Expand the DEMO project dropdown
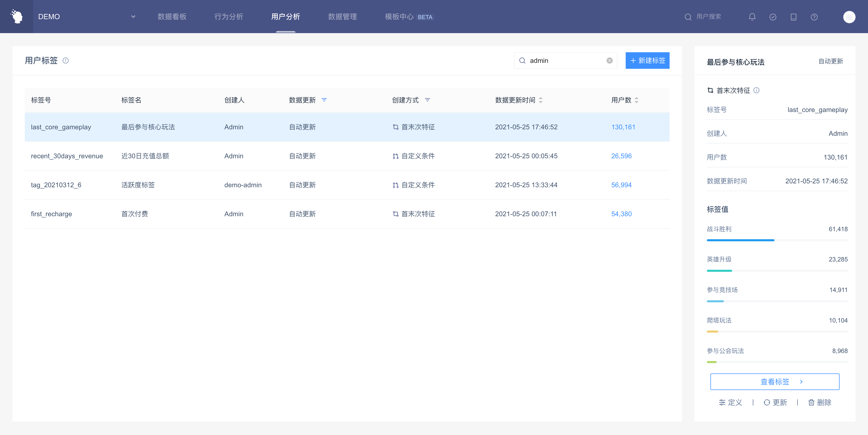Screen dimensions: 868x435 coord(133,17)
